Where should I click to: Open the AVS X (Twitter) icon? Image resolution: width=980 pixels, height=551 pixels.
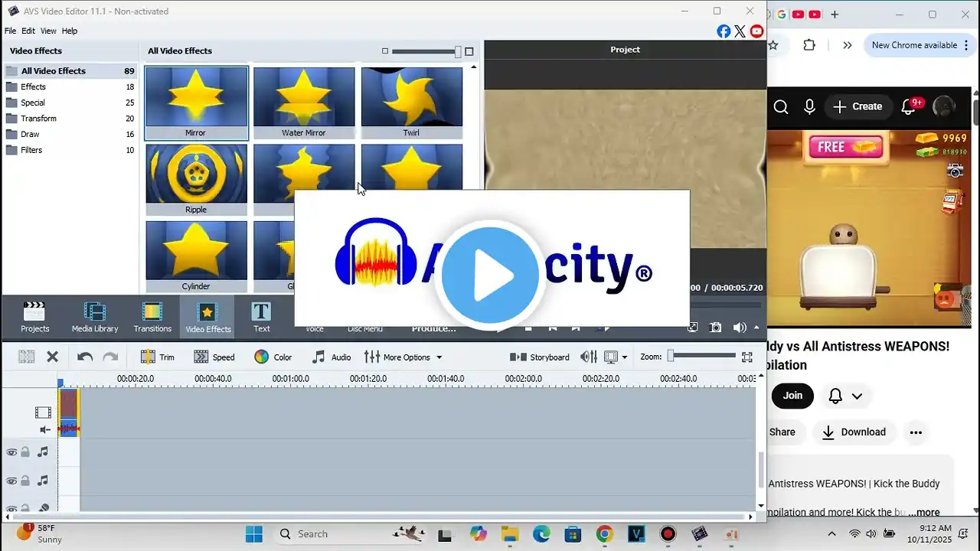coord(740,31)
